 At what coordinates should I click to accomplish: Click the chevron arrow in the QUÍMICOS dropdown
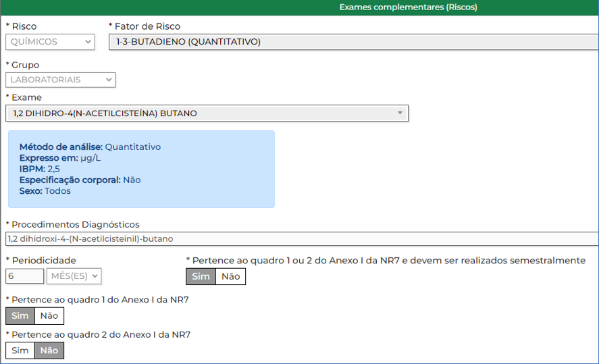coord(88,42)
